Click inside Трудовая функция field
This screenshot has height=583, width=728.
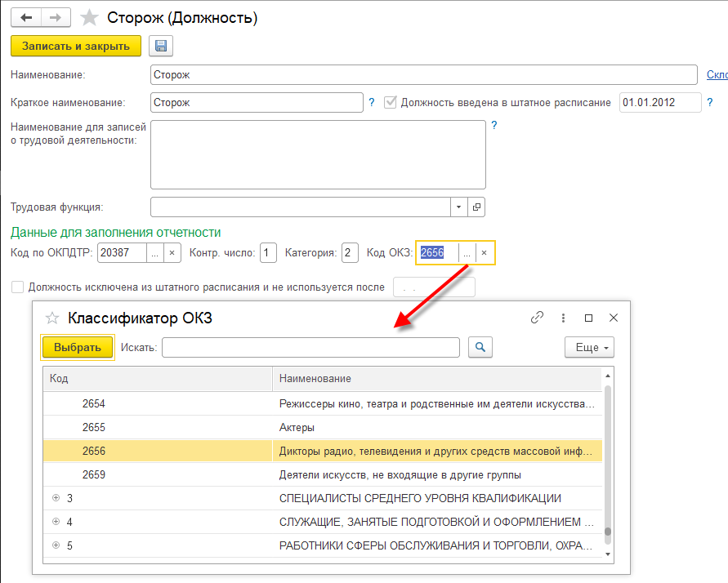click(301, 207)
